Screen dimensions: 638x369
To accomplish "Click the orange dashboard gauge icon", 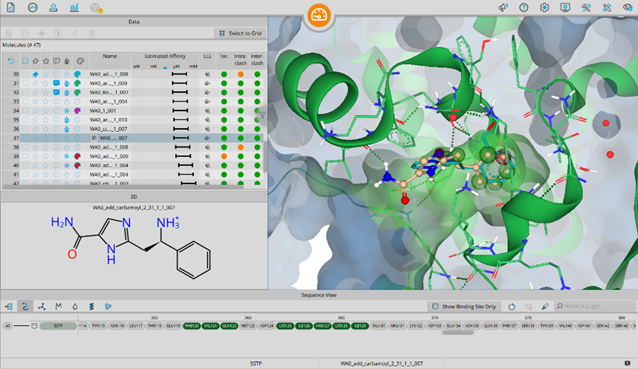I will click(x=319, y=15).
